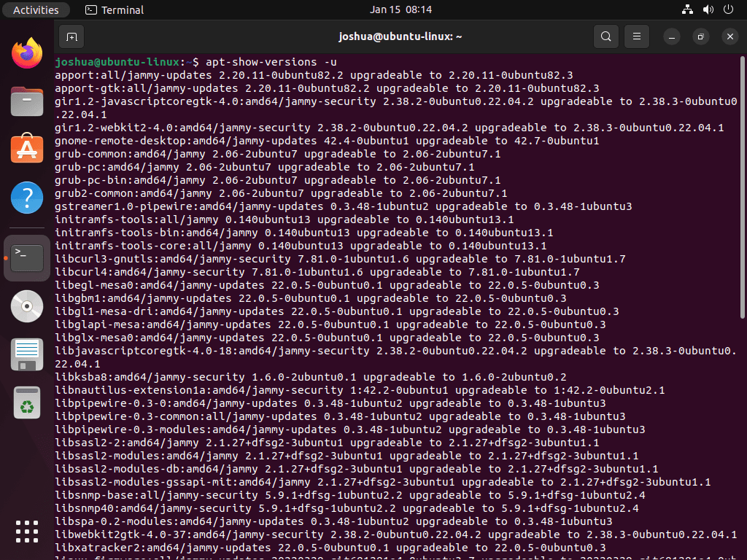Click the disc media icon in the dock
Screen dimensions: 747x560
(x=26, y=306)
